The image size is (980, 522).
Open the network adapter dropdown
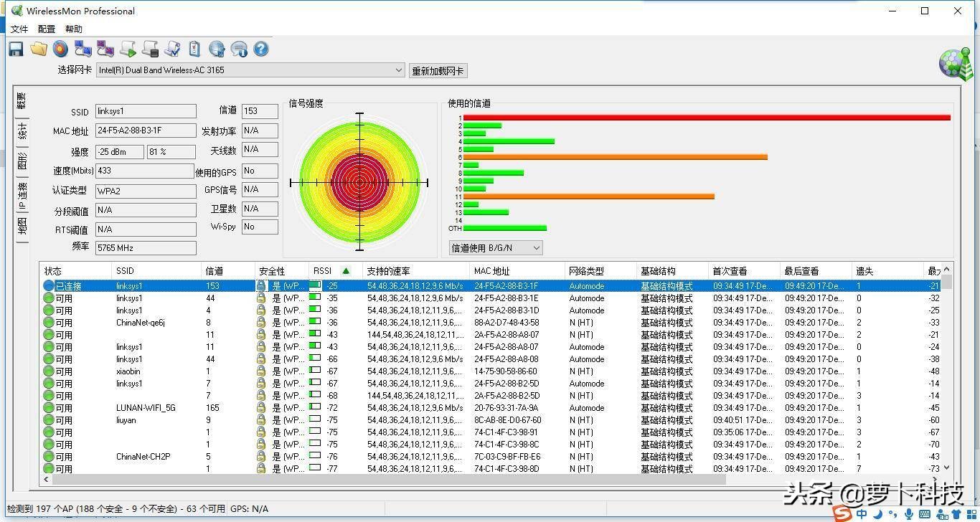pyautogui.click(x=398, y=70)
